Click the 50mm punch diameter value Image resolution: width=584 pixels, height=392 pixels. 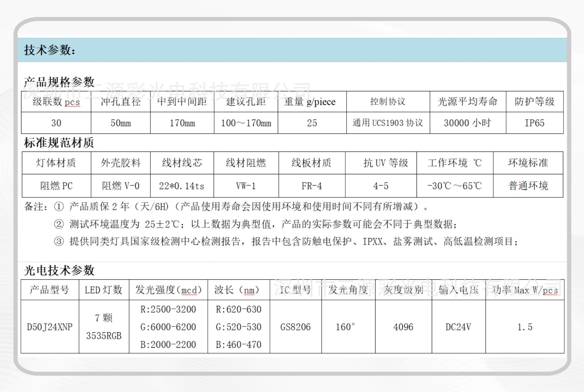point(120,123)
